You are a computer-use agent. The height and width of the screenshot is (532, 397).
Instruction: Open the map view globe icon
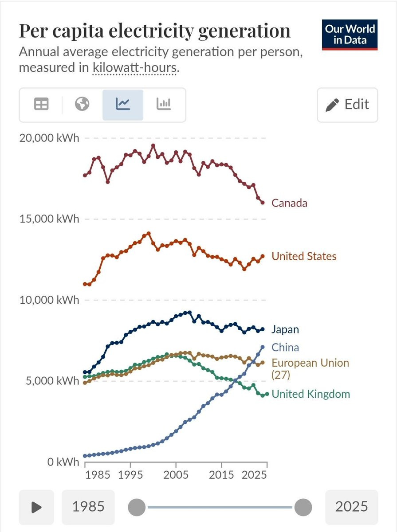[x=82, y=105]
